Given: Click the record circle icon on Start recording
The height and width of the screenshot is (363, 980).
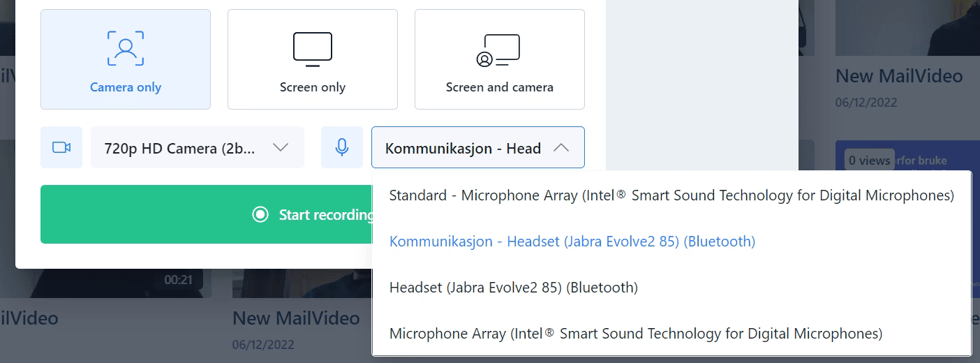Looking at the screenshot, I should [x=260, y=214].
